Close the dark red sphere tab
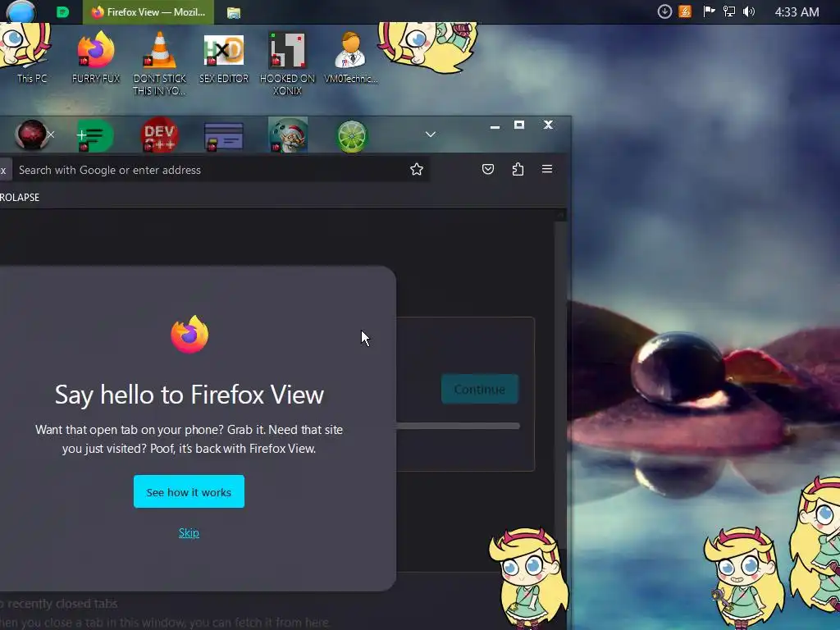Image resolution: width=840 pixels, height=630 pixels. click(51, 135)
